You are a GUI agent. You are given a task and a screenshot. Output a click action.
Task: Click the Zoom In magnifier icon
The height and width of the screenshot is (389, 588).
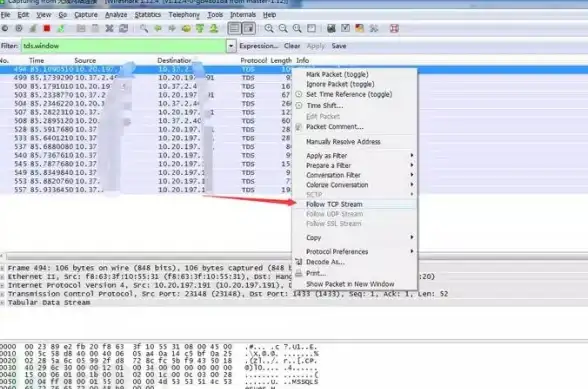(269, 29)
